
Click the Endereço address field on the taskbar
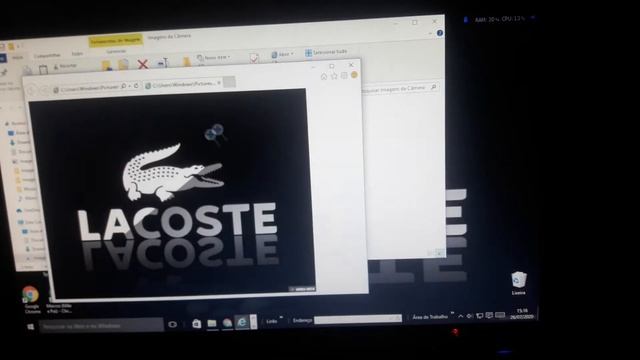tap(358, 319)
